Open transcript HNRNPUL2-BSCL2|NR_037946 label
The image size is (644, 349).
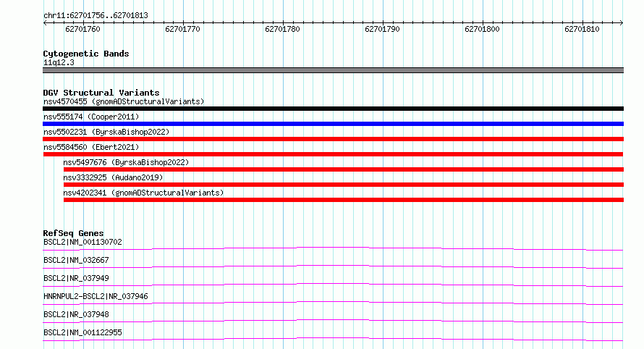coord(96,296)
